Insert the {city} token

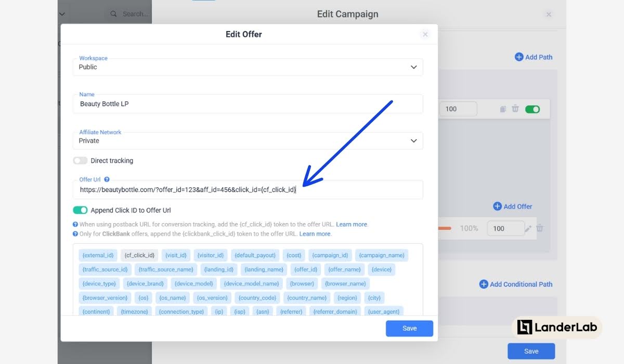(x=374, y=297)
